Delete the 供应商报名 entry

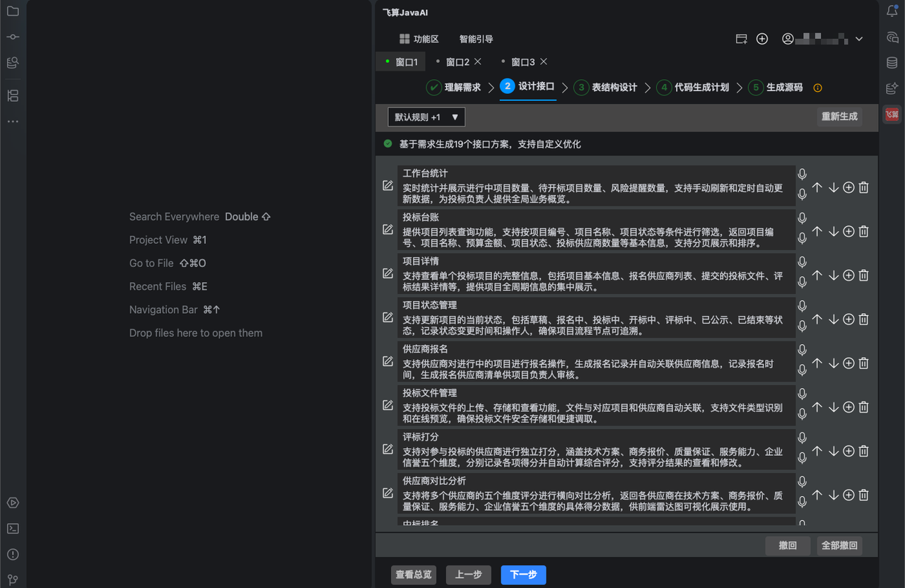coord(863,363)
